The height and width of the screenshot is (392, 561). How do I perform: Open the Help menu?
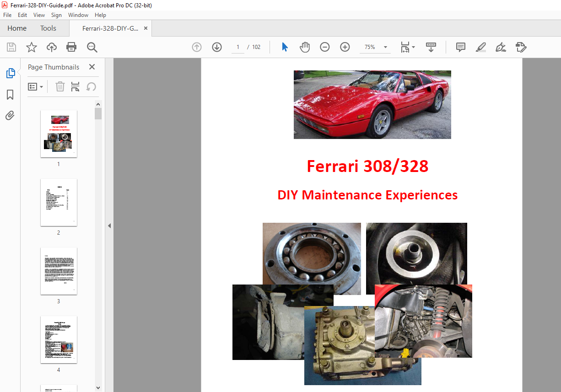click(x=100, y=15)
